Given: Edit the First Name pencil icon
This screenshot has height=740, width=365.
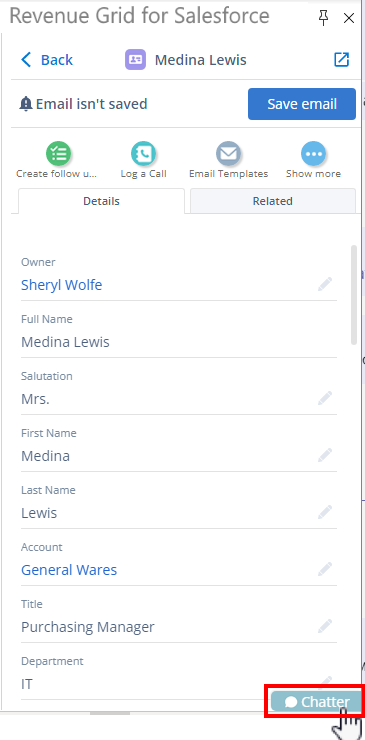Looking at the screenshot, I should pyautogui.click(x=325, y=455).
